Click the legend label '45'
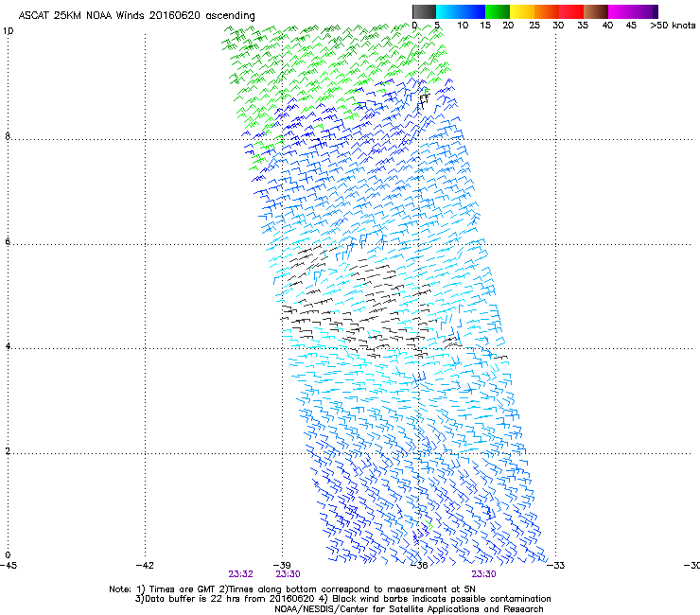Viewport: 700px width, 615px height. pos(631,26)
